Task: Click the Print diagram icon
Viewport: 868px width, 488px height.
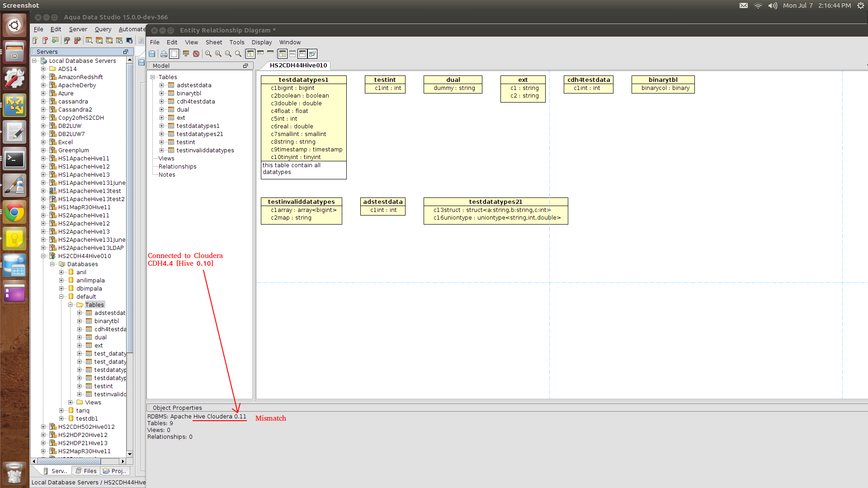Action: (164, 54)
